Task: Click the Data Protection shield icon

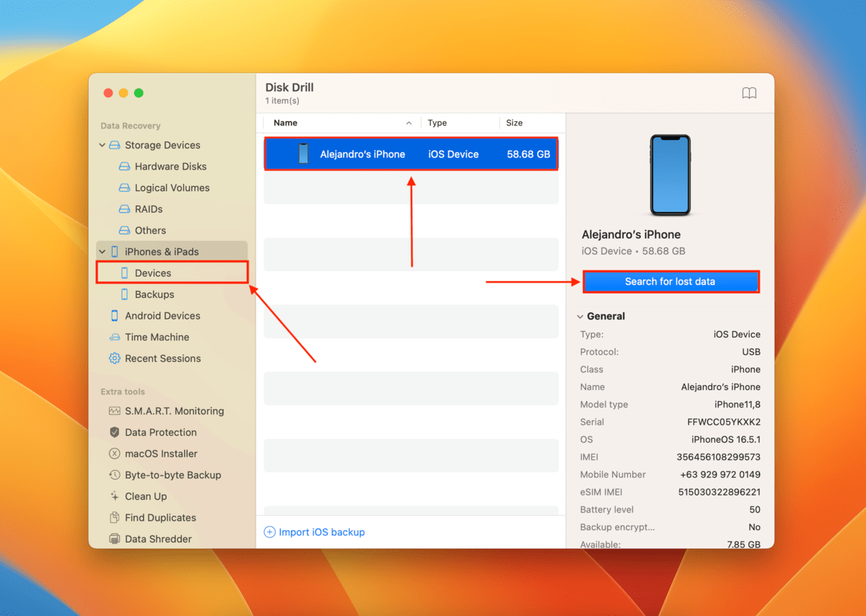Action: click(115, 432)
